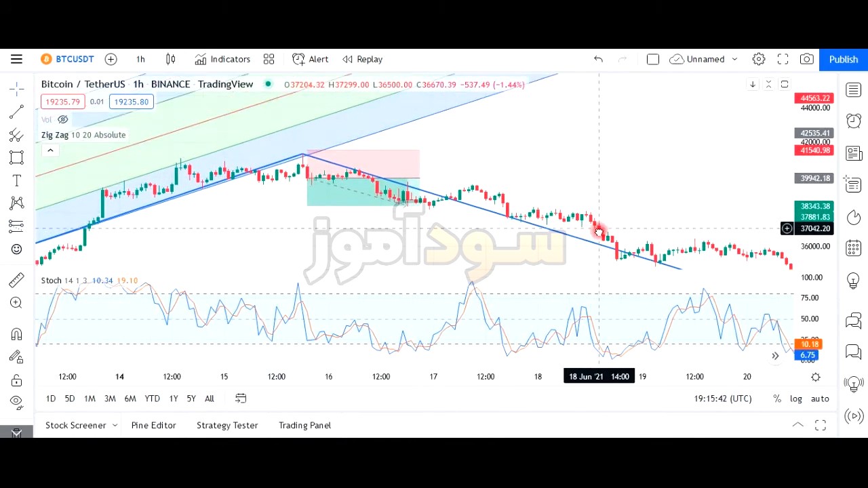Toggle log scale
The width and height of the screenshot is (868, 488).
pyautogui.click(x=796, y=399)
